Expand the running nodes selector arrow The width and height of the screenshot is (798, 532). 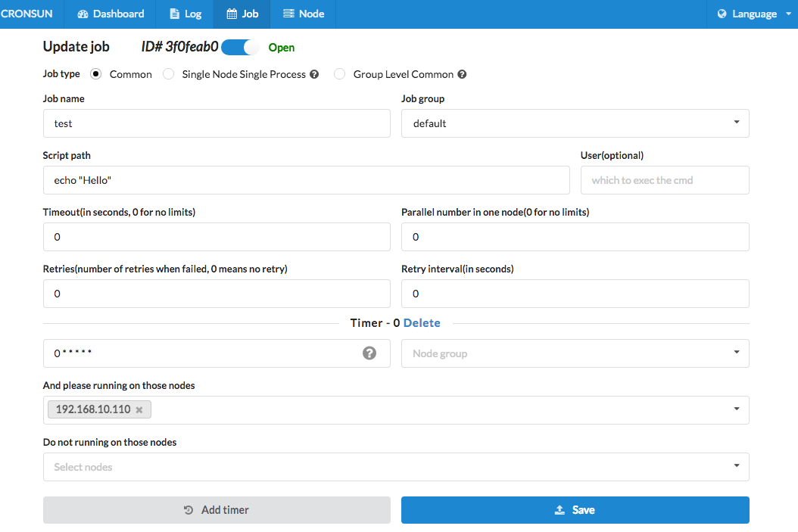(x=737, y=409)
